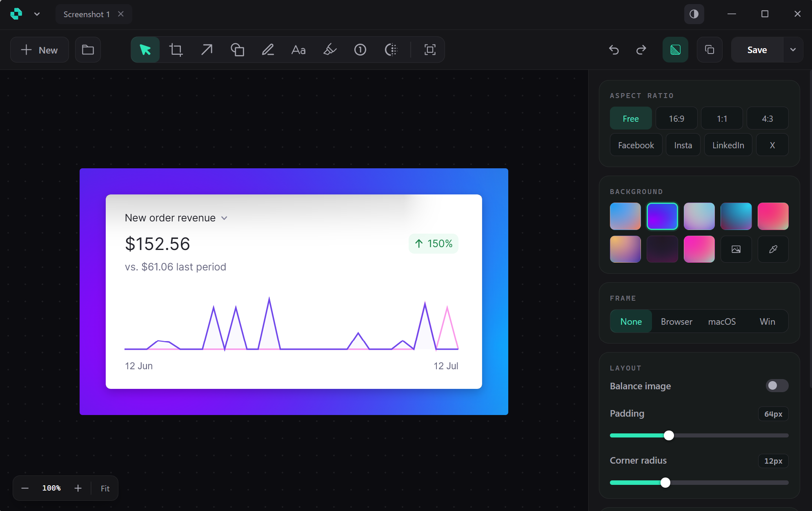Viewport: 812px width, 511px height.
Task: Set frame to None
Action: pos(631,321)
